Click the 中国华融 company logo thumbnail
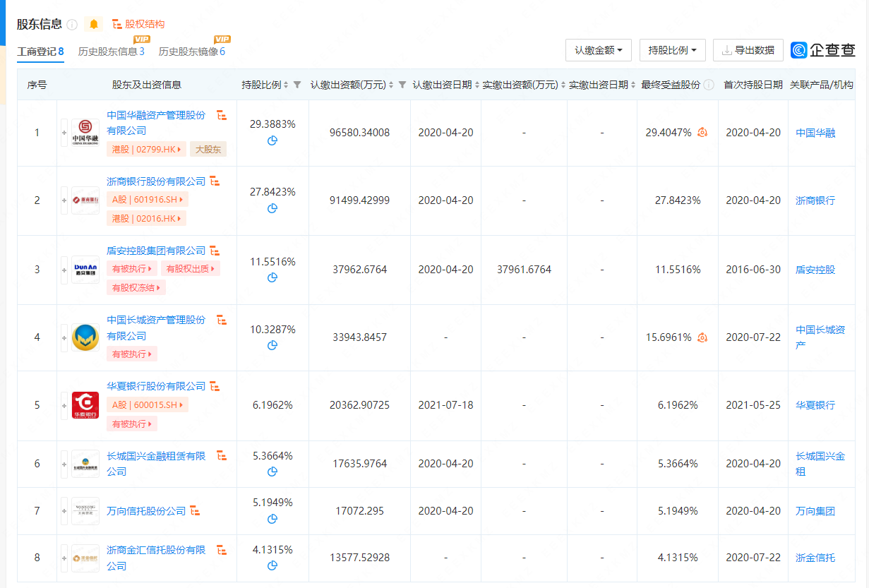 point(85,133)
